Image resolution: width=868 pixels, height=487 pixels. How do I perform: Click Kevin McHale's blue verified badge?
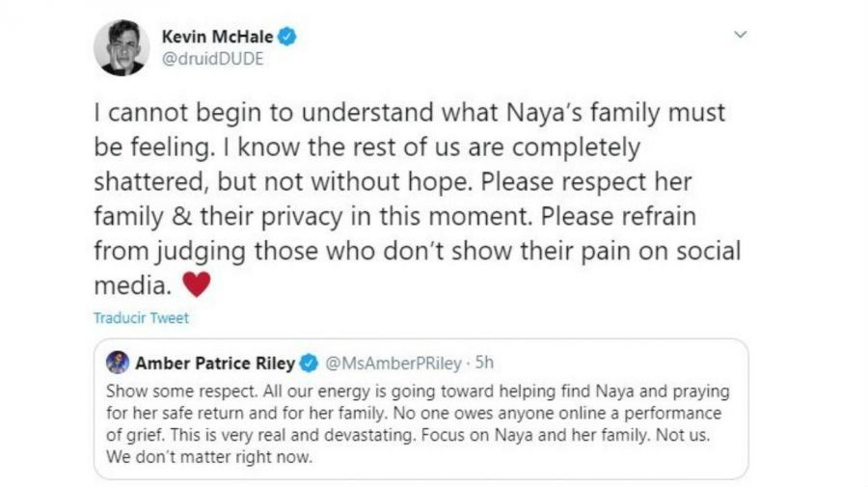[288, 37]
